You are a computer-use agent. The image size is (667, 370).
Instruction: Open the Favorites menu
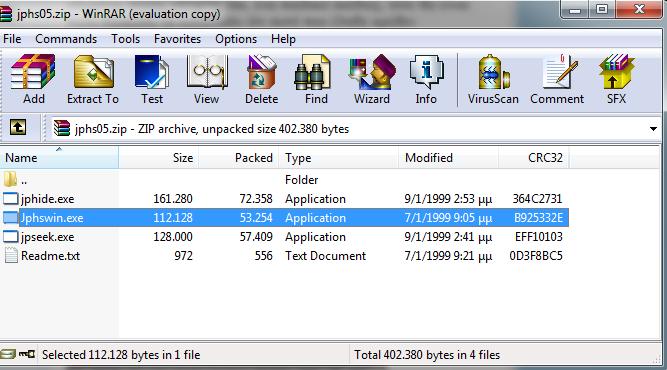[x=177, y=39]
